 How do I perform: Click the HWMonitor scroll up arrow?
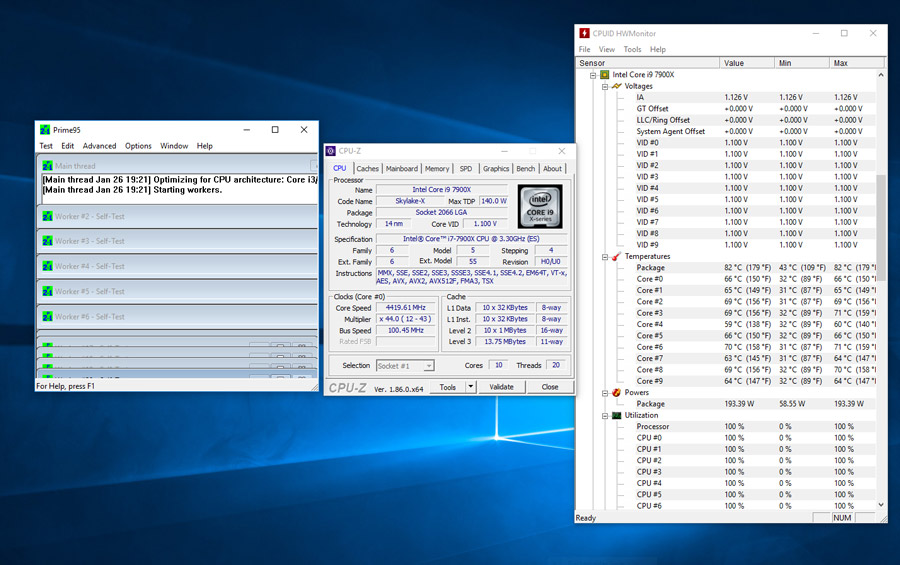[881, 75]
